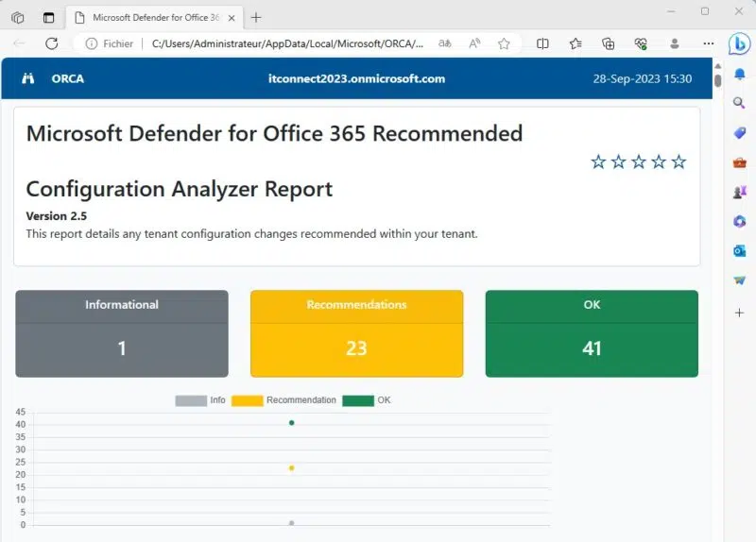Click the Version 2.5 text
Viewport: 756px width, 542px height.
tap(57, 216)
